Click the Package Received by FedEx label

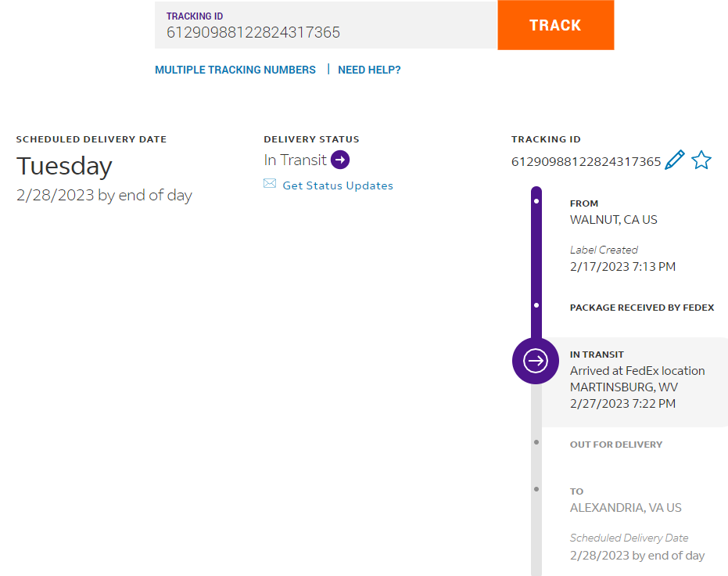click(x=642, y=308)
